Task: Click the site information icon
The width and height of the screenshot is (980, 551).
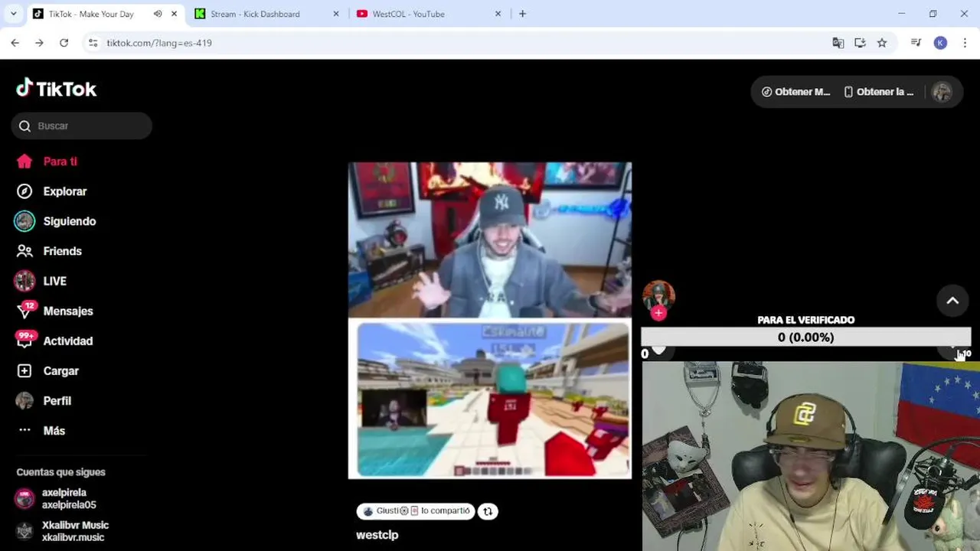Action: pyautogui.click(x=93, y=43)
